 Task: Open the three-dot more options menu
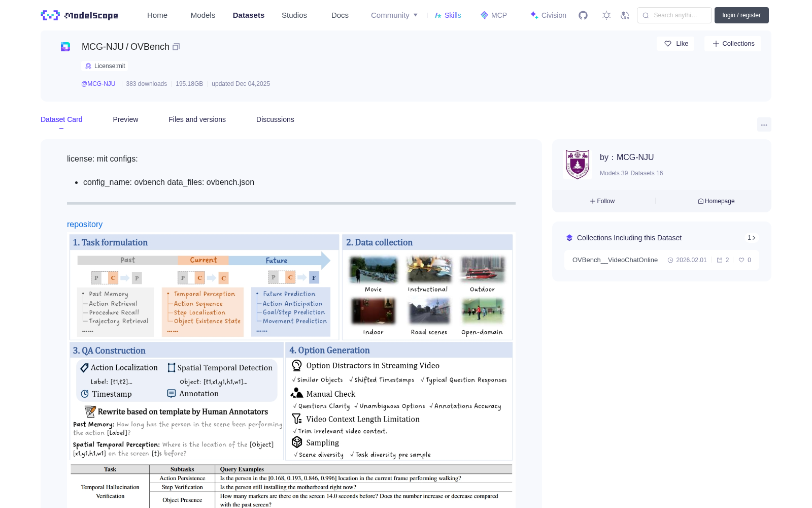click(764, 125)
